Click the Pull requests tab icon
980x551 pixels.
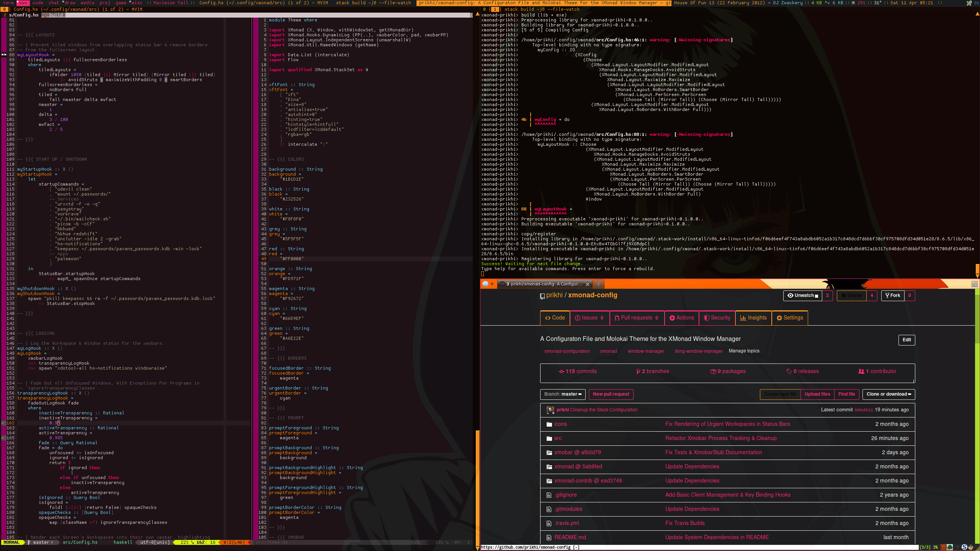[617, 318]
